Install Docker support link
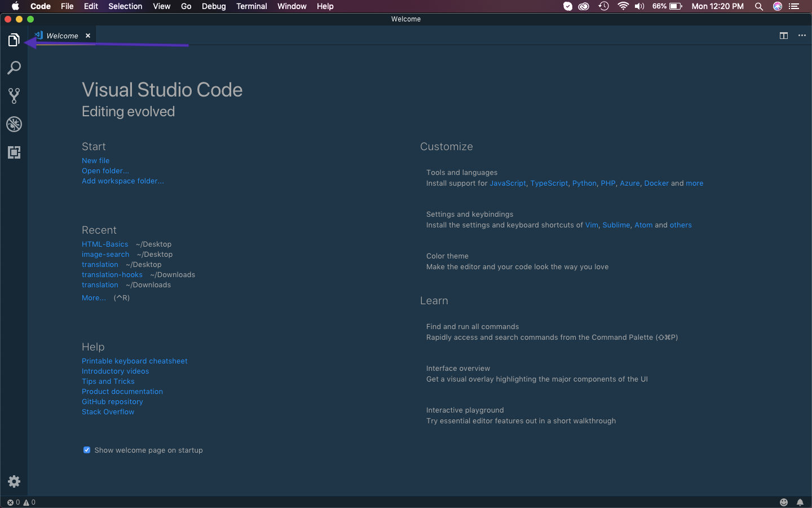 pos(656,183)
